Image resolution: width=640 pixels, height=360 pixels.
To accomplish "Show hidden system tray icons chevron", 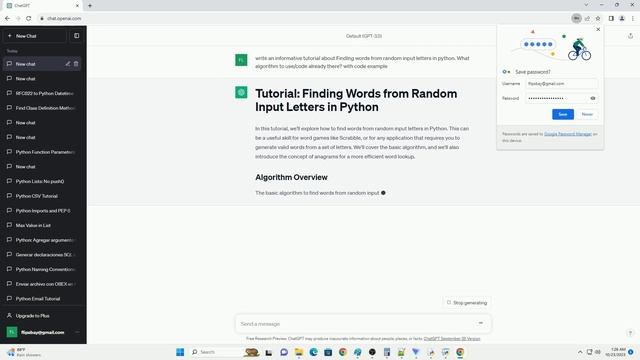I will (580, 352).
